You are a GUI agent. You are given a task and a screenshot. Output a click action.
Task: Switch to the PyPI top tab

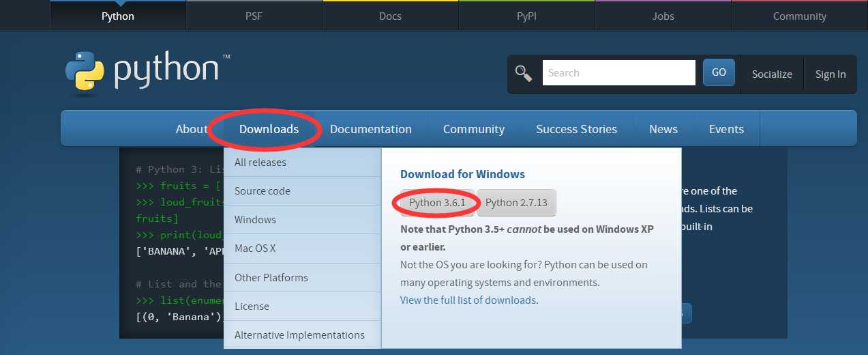526,16
